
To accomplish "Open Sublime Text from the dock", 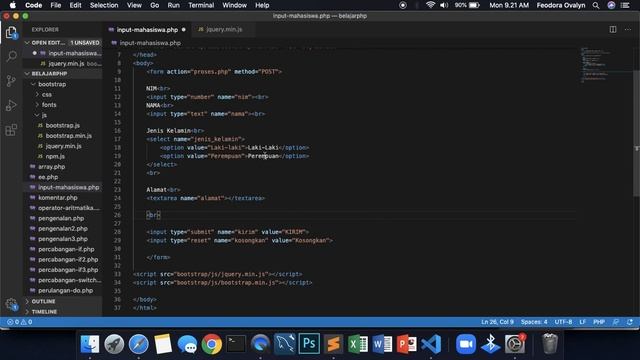I will [x=333, y=344].
